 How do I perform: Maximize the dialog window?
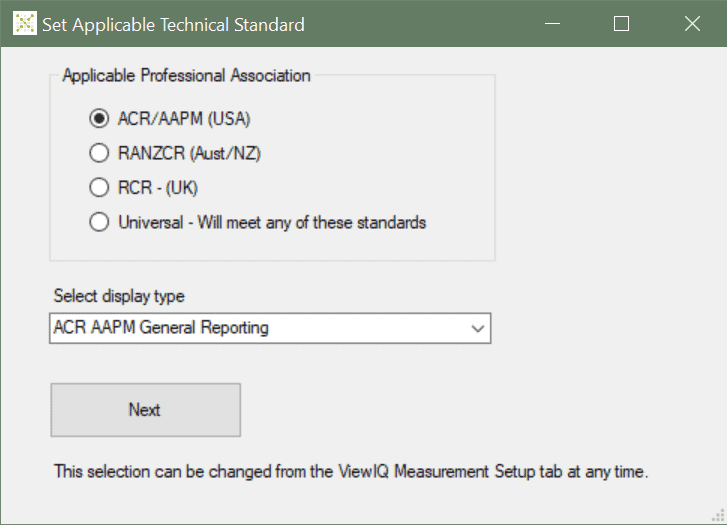(x=621, y=24)
